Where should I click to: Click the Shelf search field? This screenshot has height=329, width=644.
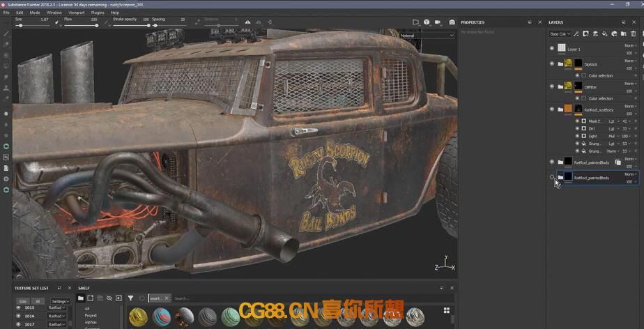pos(312,298)
